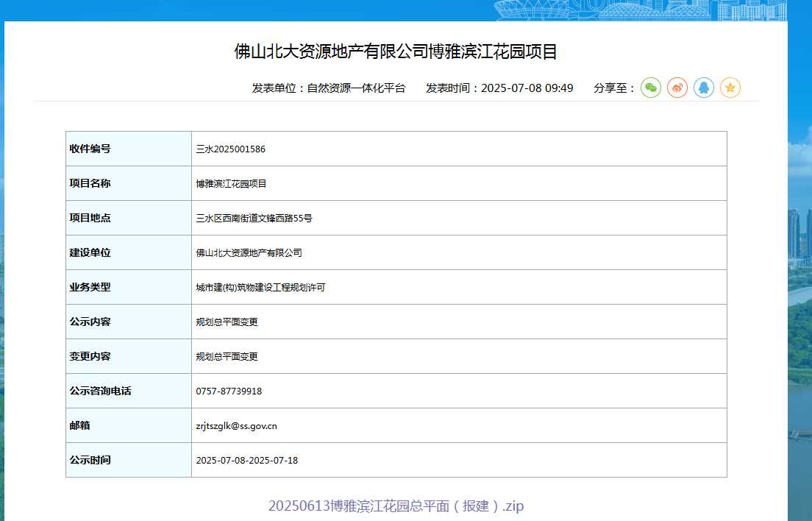This screenshot has height=521, width=812.
Task: Click the 分享至 label
Action: point(614,88)
